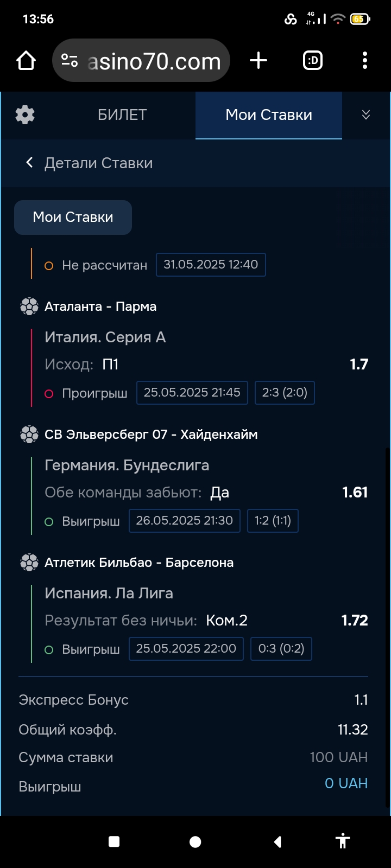This screenshot has height=868, width=391.
Task: Collapse the betslip panel with double chevron
Action: 366,115
